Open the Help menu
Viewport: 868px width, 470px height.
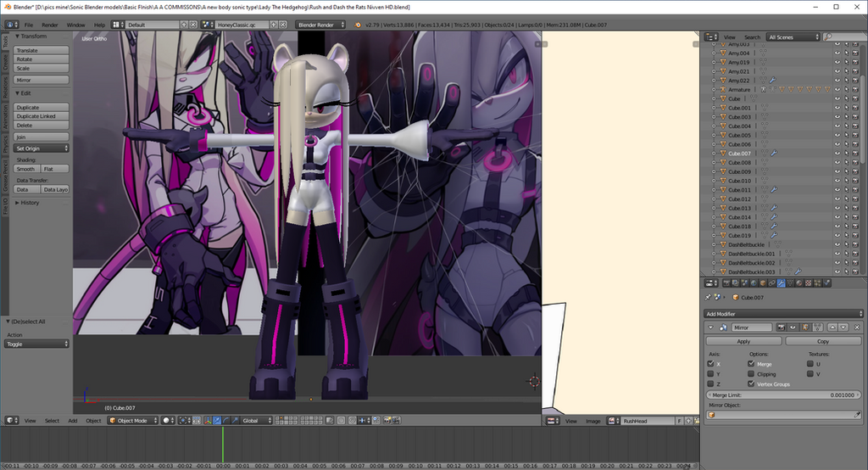[99, 25]
